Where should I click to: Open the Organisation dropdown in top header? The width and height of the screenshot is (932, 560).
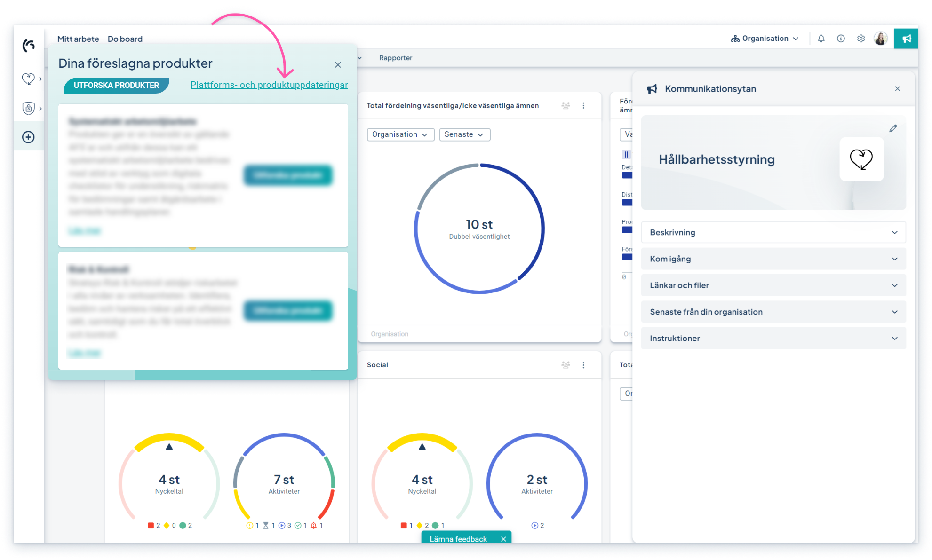(x=765, y=39)
